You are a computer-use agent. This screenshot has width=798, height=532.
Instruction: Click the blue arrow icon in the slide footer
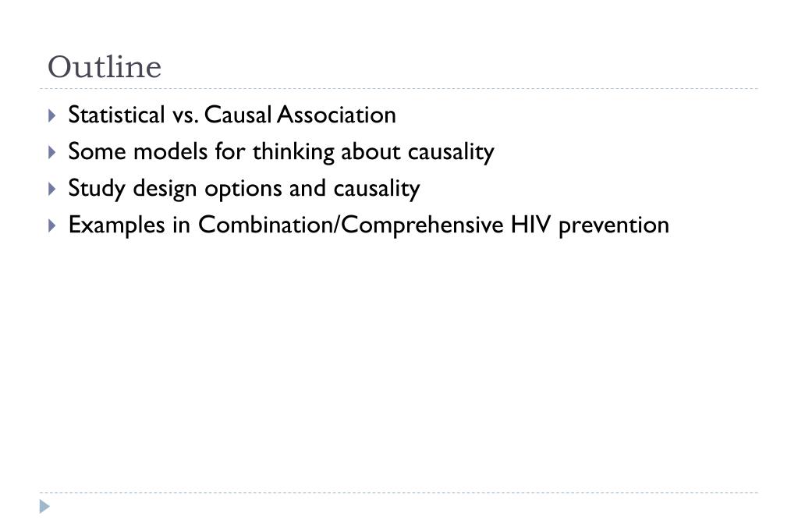(x=44, y=507)
